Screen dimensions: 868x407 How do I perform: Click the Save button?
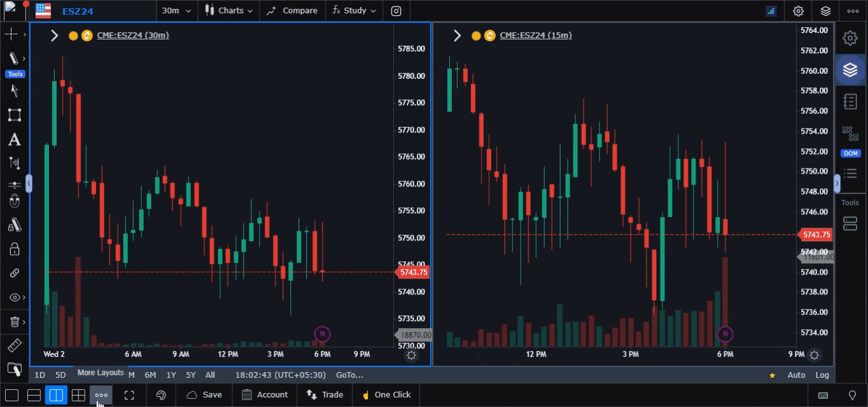point(204,395)
